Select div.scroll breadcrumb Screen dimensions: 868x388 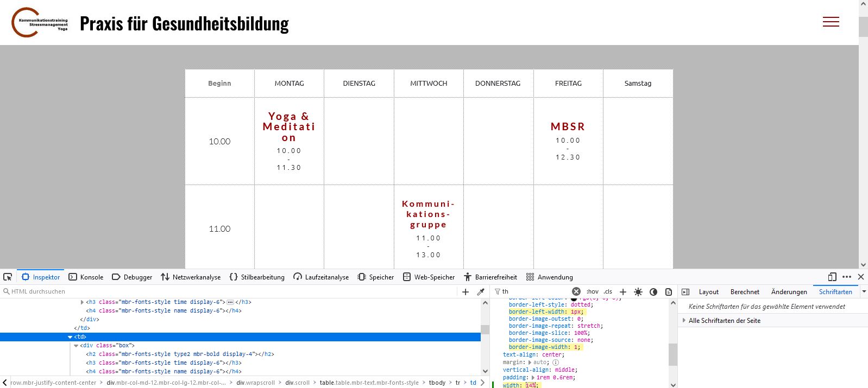297,383
